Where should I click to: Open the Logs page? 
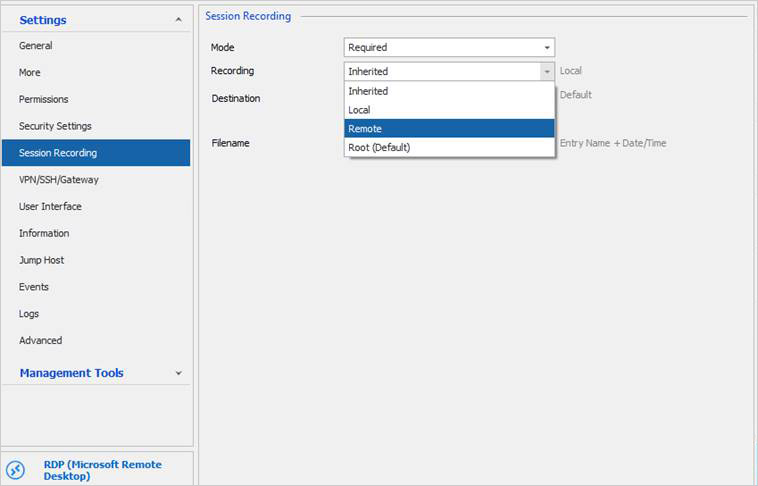pos(29,314)
